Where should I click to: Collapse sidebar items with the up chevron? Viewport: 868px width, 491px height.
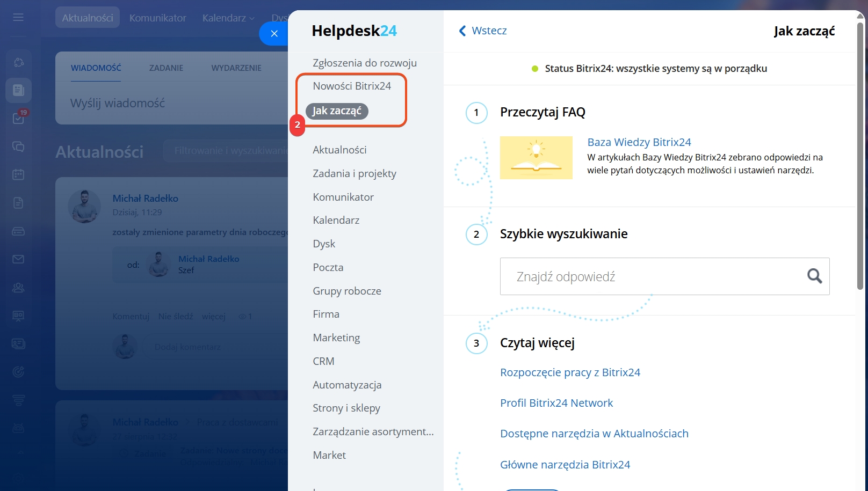coord(20,452)
